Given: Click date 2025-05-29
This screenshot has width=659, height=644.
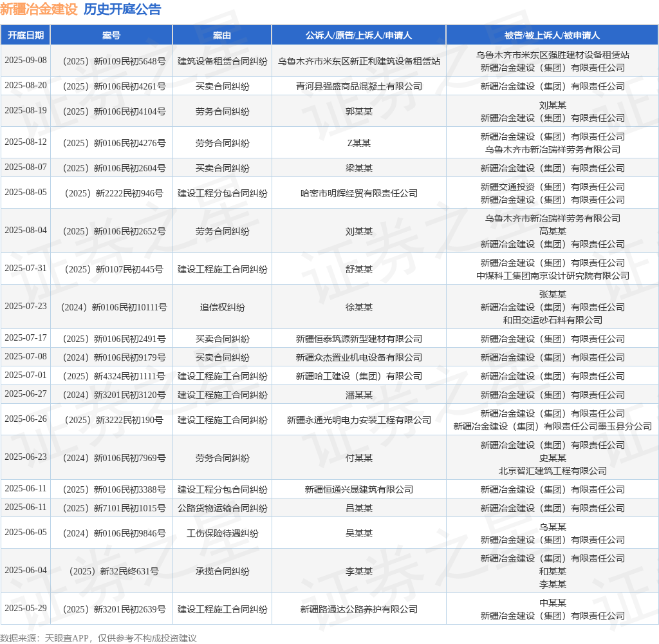Looking at the screenshot, I should [26, 608].
